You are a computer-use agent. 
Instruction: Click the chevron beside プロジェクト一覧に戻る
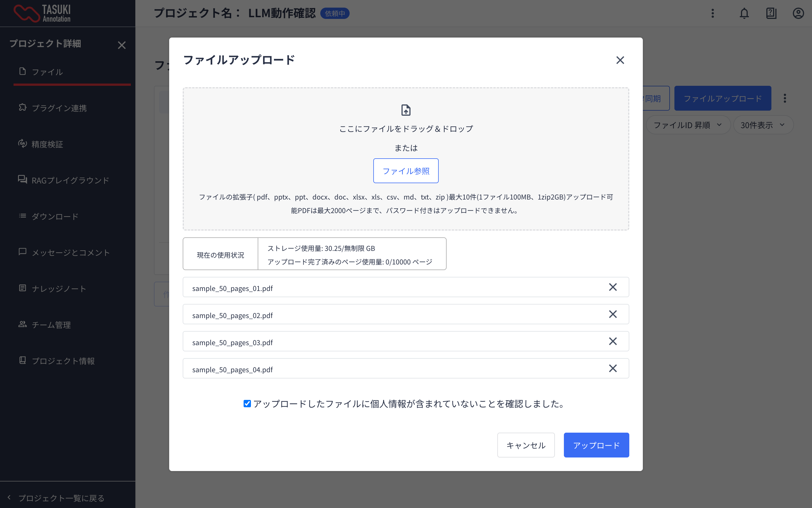point(9,497)
